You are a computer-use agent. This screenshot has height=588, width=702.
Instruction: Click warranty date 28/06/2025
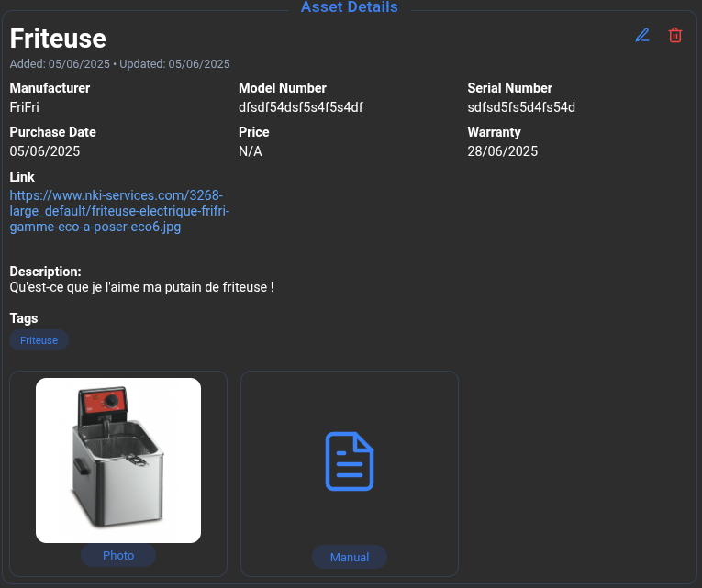[x=502, y=151]
